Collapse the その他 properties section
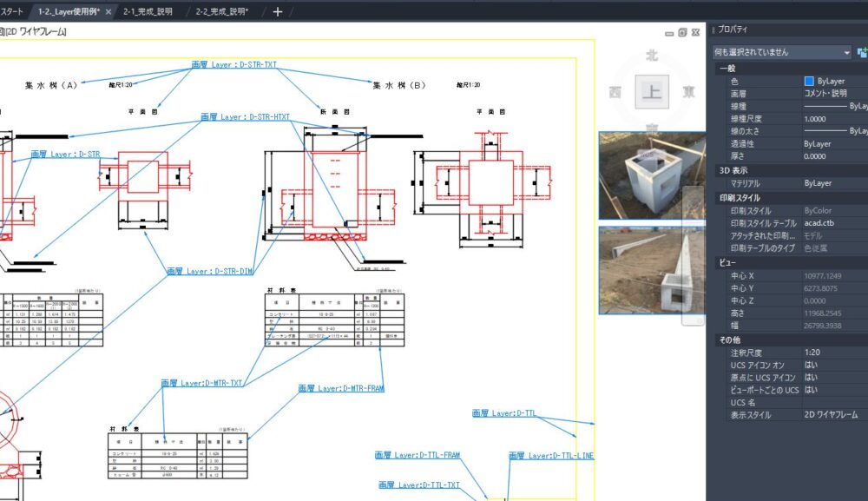This screenshot has height=501, width=868. tap(730, 339)
